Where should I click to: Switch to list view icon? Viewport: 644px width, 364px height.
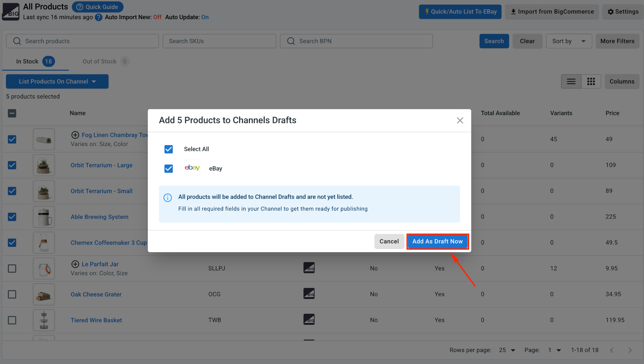click(571, 82)
